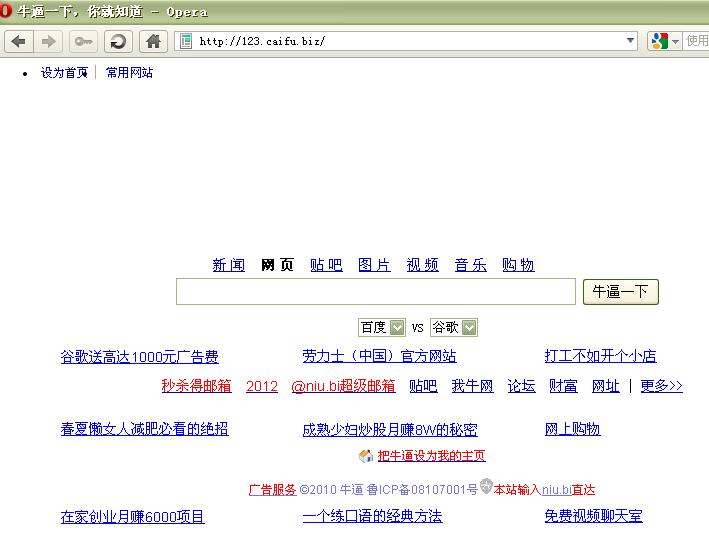
Task: Click in the main search input box
Action: coord(376,292)
